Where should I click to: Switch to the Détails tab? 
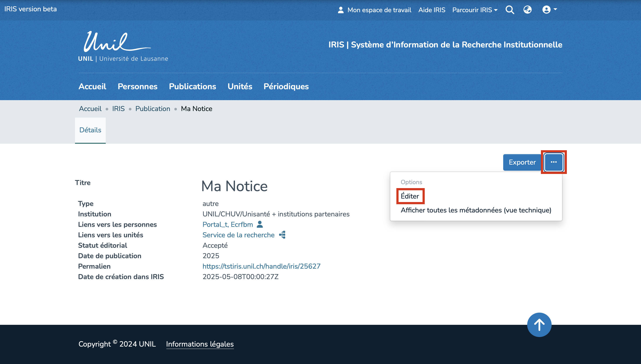[x=90, y=130]
